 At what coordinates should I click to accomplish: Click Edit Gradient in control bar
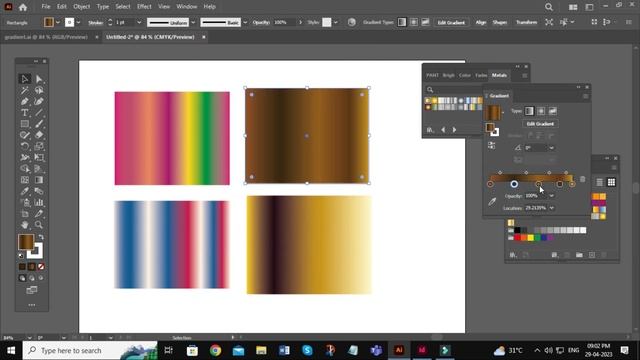click(x=451, y=22)
